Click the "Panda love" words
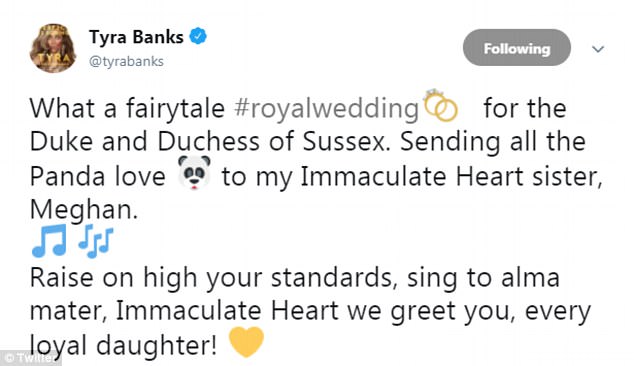Image resolution: width=634 pixels, height=366 pixels. point(97,177)
